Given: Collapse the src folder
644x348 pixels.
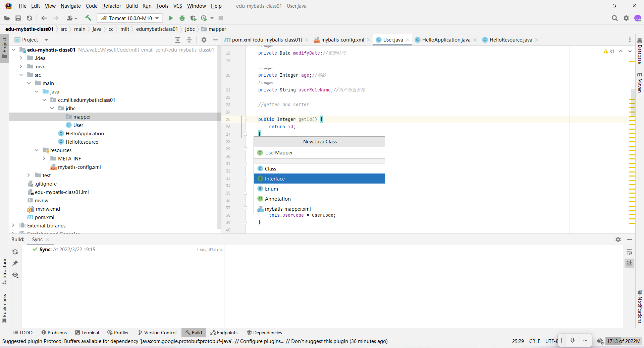Looking at the screenshot, I should (21, 75).
